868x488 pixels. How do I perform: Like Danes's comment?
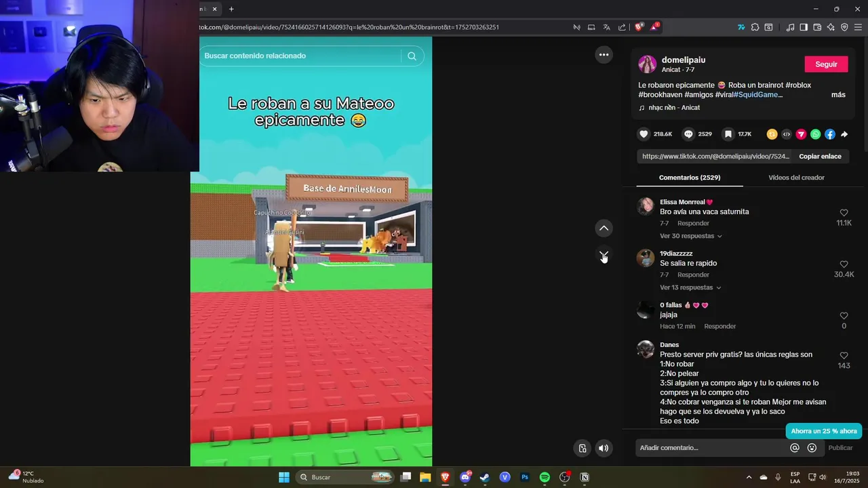pos(844,355)
